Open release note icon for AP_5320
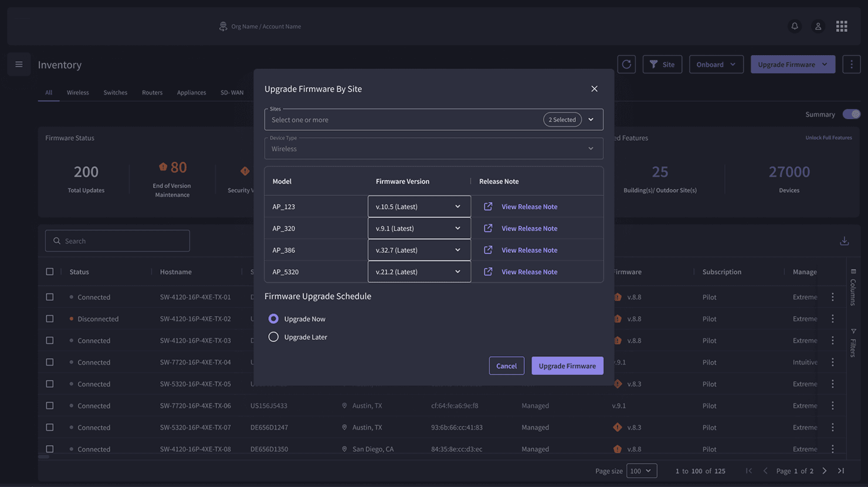 point(488,272)
